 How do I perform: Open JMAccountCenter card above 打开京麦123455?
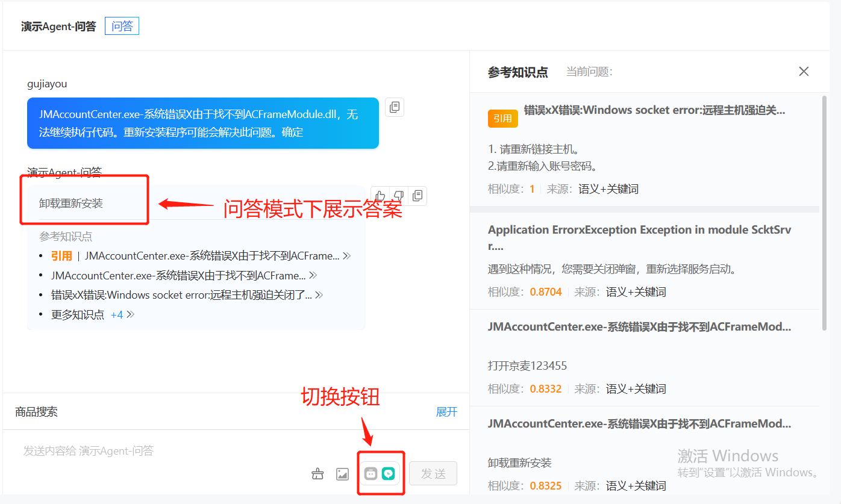[640, 327]
